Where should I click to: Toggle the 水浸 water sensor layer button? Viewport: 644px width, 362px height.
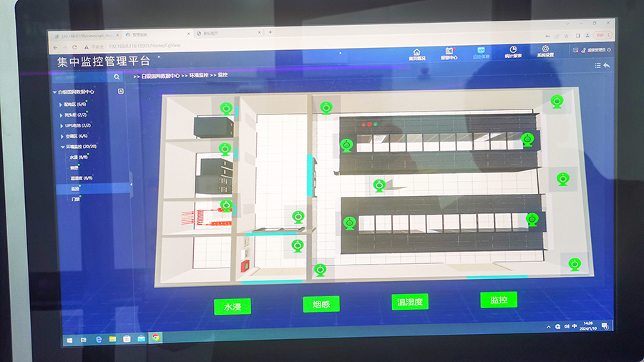pos(233,307)
